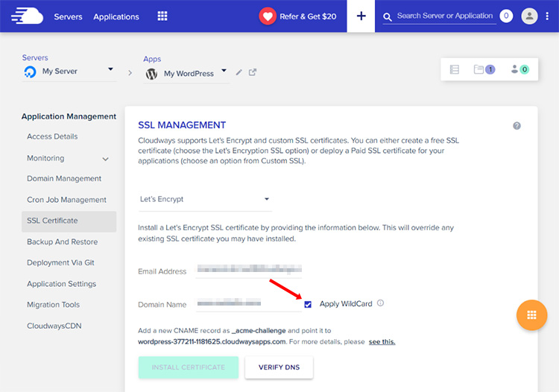Expand the My Server dropdown

point(110,69)
